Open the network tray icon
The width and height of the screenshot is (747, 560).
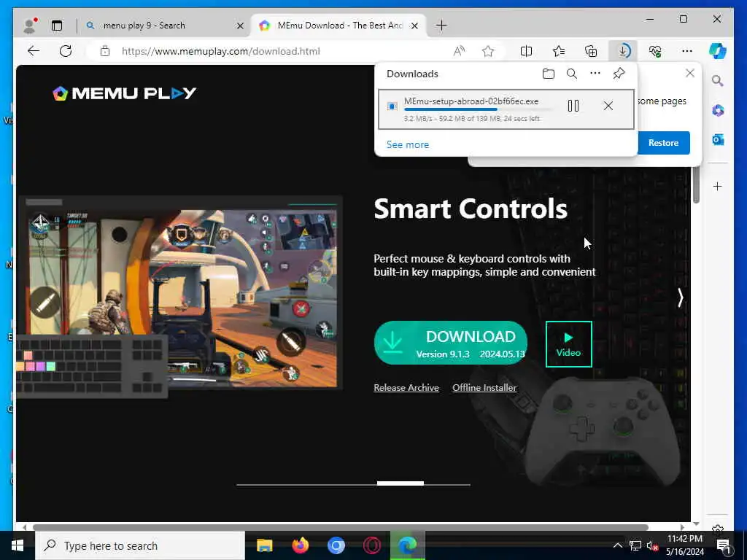pyautogui.click(x=635, y=545)
